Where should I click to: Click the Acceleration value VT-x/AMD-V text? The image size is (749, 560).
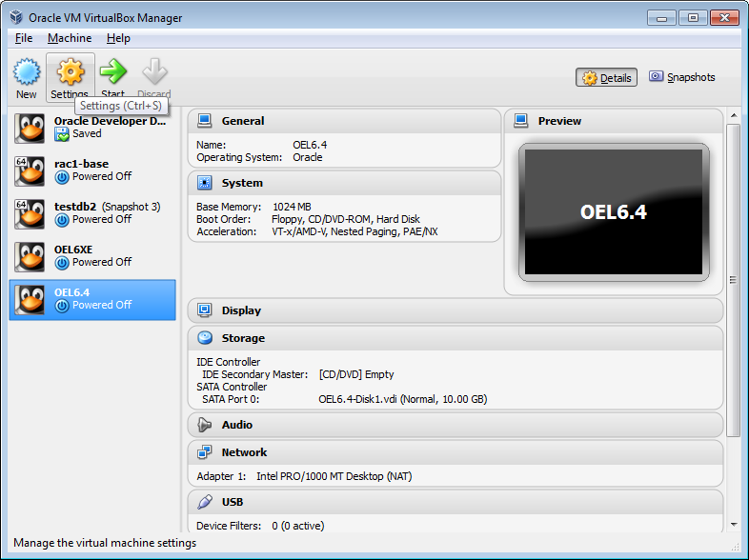click(x=354, y=231)
